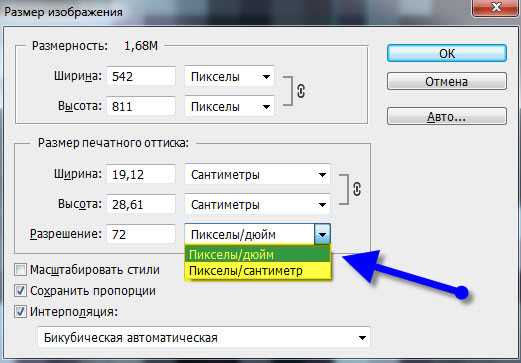Screen dimensions: 521x363
Task: Click the Размерность 1,68M label
Action: coord(95,46)
